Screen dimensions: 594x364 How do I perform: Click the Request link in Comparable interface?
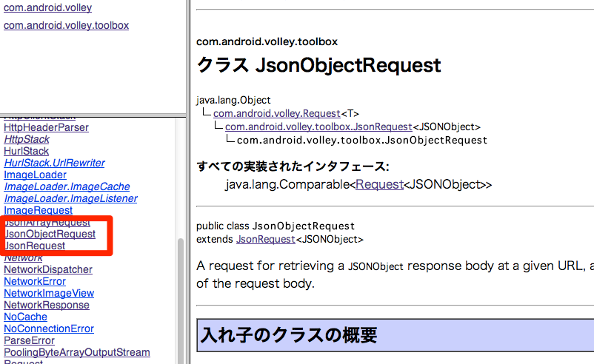pyautogui.click(x=379, y=184)
